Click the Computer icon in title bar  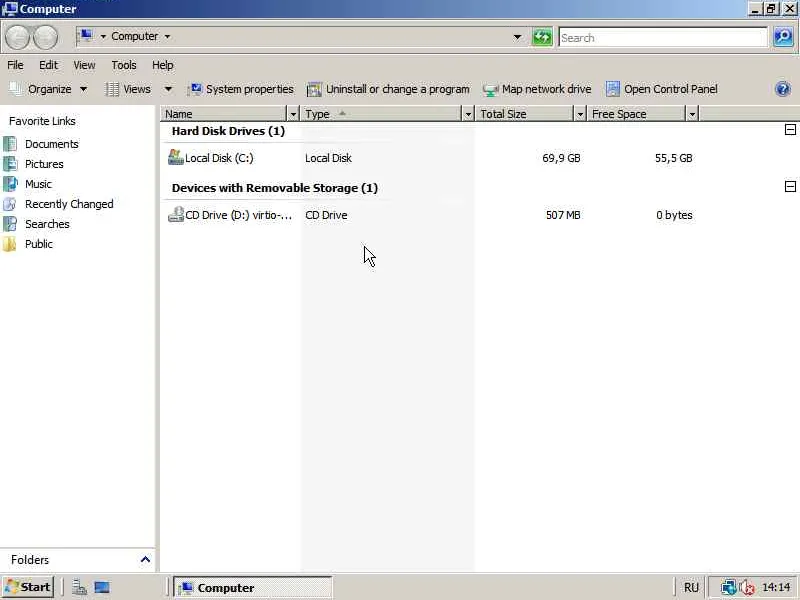pos(10,9)
